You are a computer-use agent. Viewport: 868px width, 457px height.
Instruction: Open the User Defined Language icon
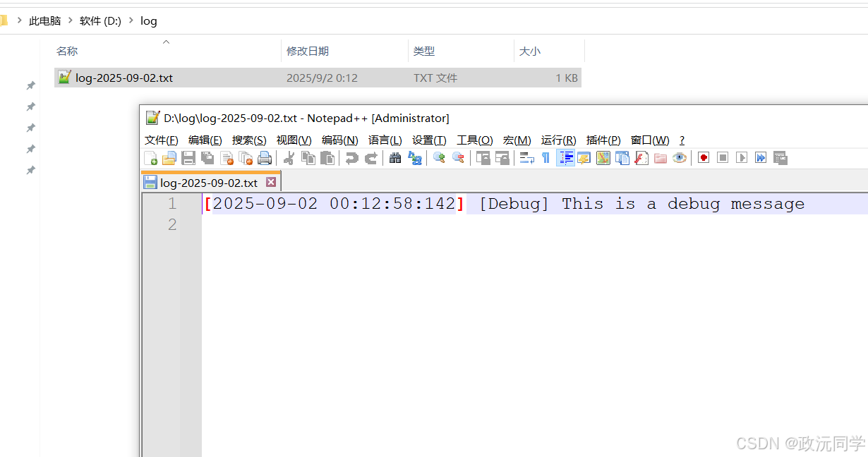click(584, 158)
